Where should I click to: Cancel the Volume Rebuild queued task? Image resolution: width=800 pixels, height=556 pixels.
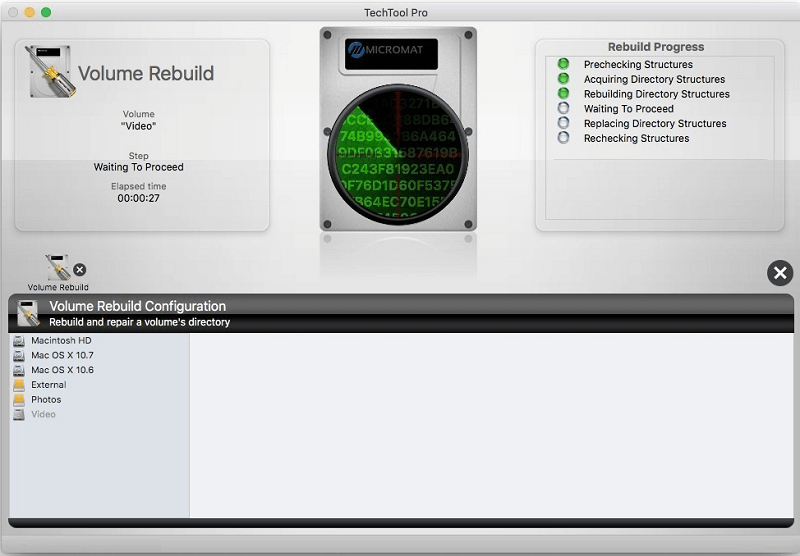[80, 269]
